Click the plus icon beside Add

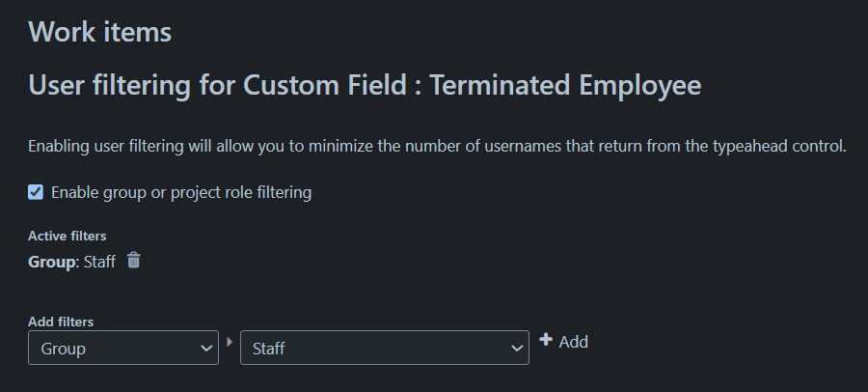(546, 340)
